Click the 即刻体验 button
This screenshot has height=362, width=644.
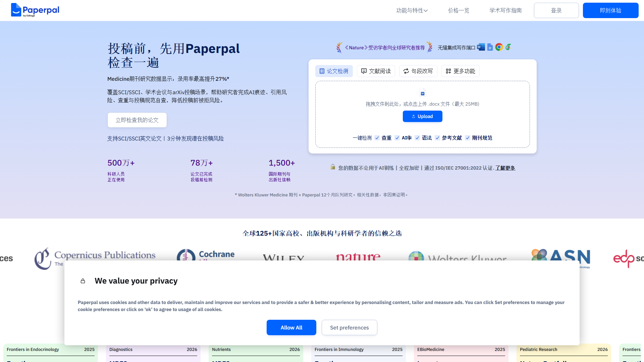tap(611, 10)
